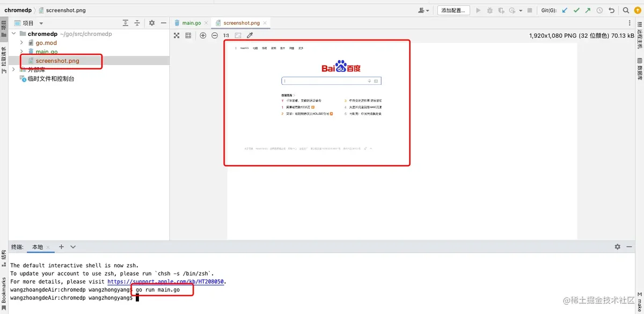Expand the go.mod tree node
The height and width of the screenshot is (314, 644).
[21, 43]
